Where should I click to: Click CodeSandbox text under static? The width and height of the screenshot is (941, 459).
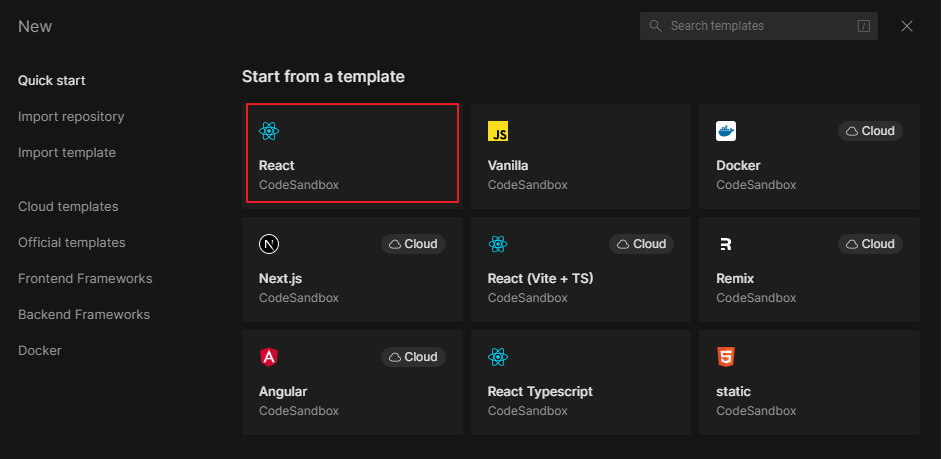point(756,410)
